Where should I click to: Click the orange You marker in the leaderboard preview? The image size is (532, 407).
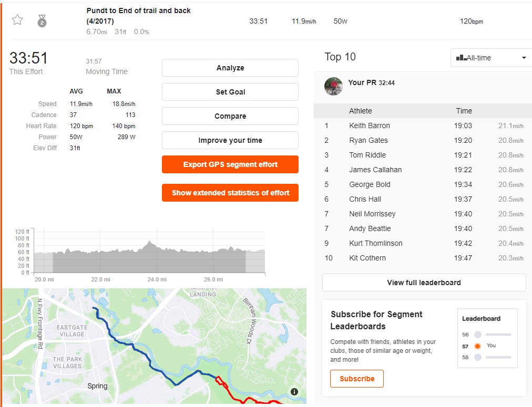click(477, 346)
